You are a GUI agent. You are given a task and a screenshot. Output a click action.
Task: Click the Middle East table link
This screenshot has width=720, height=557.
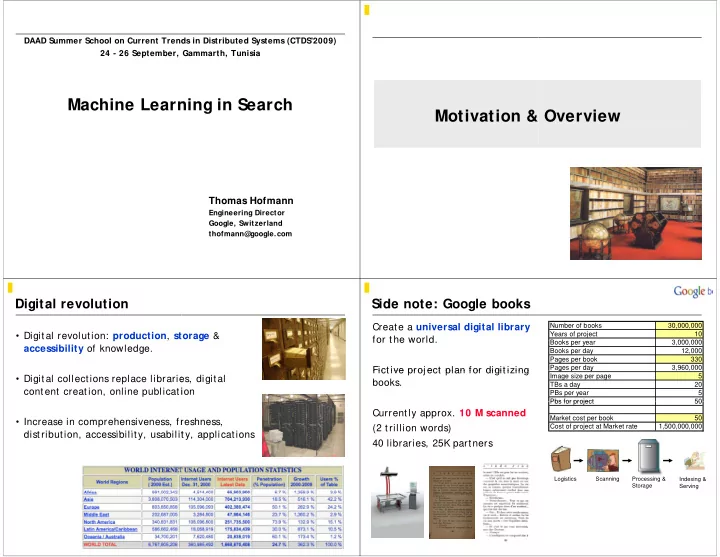[x=96, y=515]
